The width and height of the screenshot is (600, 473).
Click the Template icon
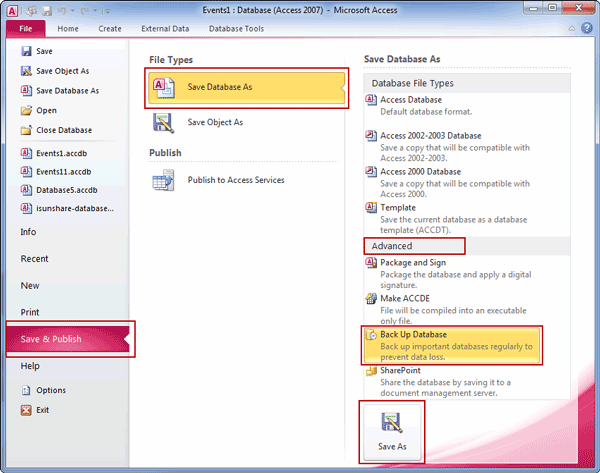371,207
